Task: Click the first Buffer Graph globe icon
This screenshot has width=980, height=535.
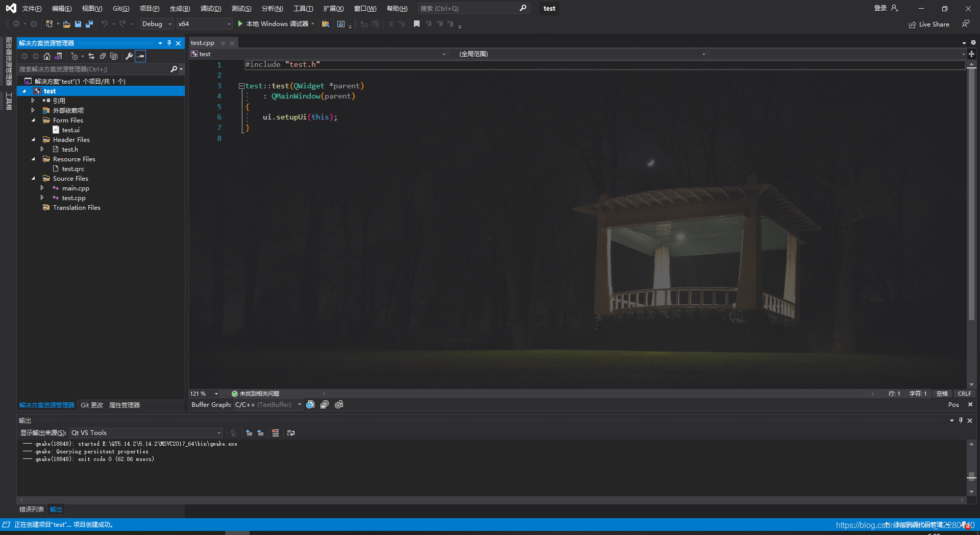Action: coord(310,405)
